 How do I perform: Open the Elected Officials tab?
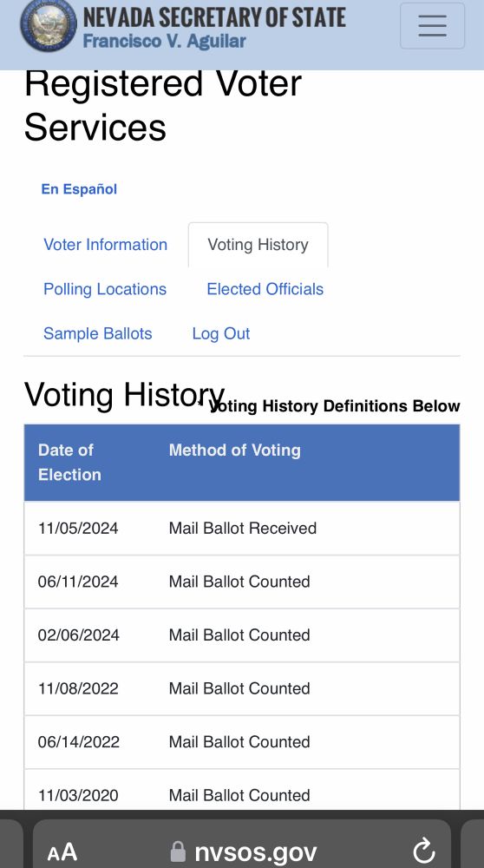point(265,289)
